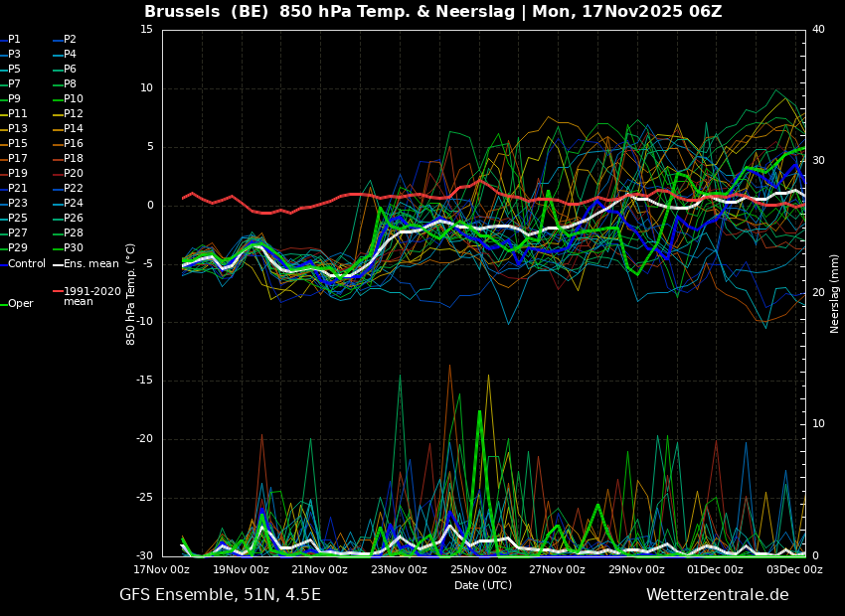
Task: Click the Wetterzentrale.de watermark text
Action: [x=718, y=594]
